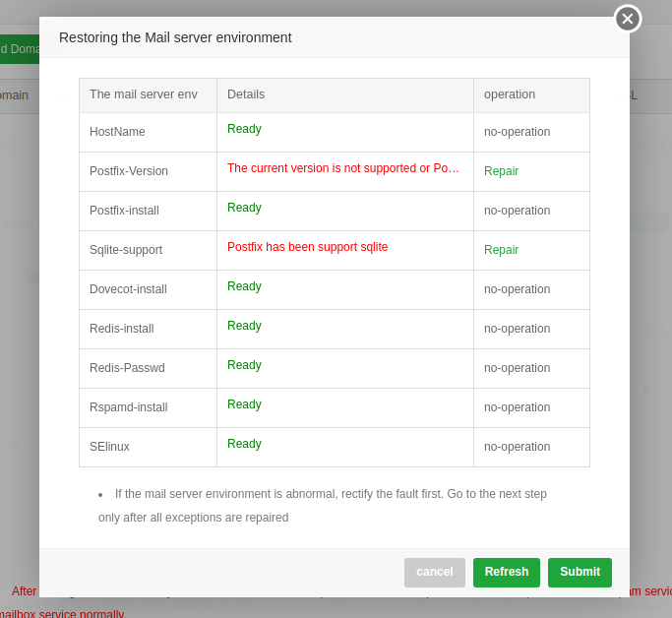The image size is (672, 618).
Task: Select the HostName row label
Action: (x=117, y=132)
